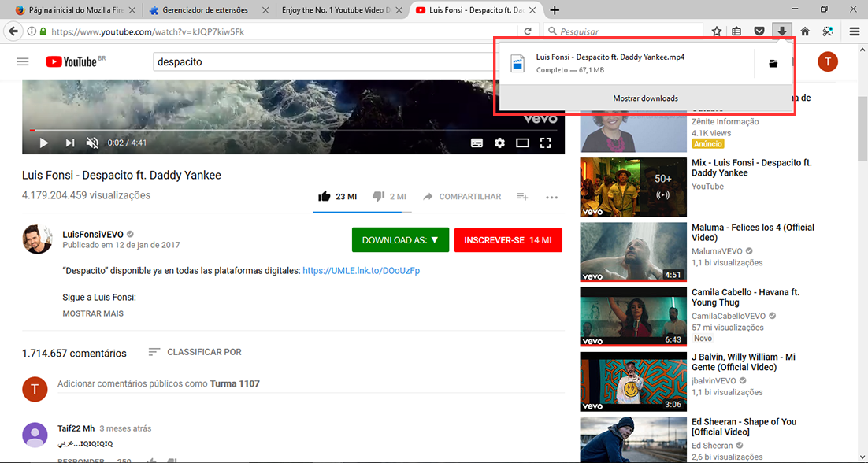Open J Balvin Mi Gente video title
The image size is (868, 463).
[744, 361]
